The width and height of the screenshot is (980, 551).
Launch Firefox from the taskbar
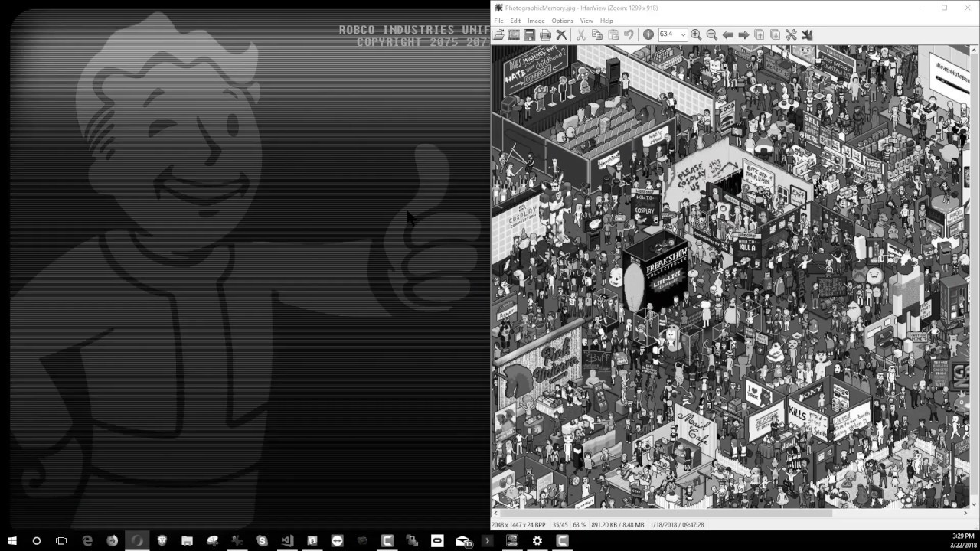click(113, 540)
